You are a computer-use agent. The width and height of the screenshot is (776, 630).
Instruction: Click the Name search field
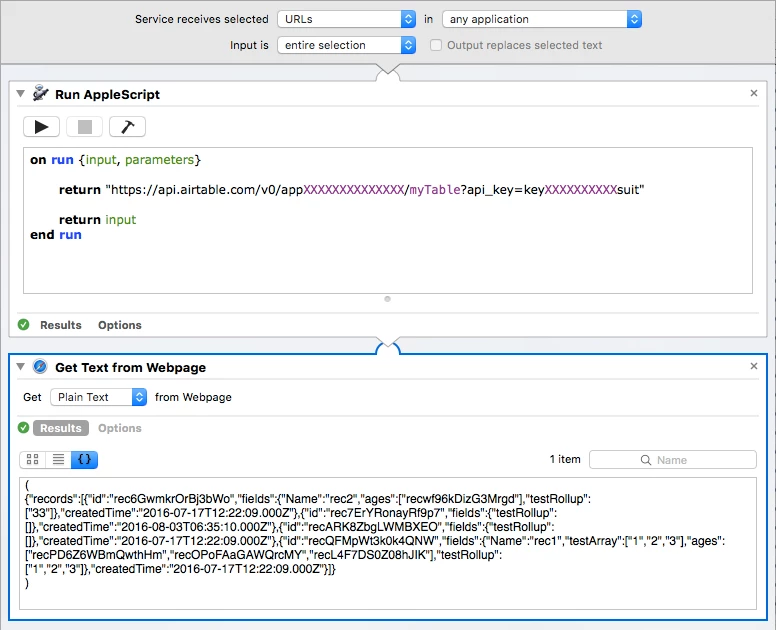coord(673,460)
